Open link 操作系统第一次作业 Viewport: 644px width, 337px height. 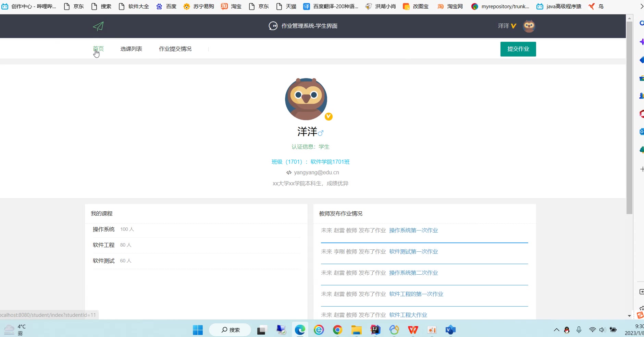pos(413,230)
